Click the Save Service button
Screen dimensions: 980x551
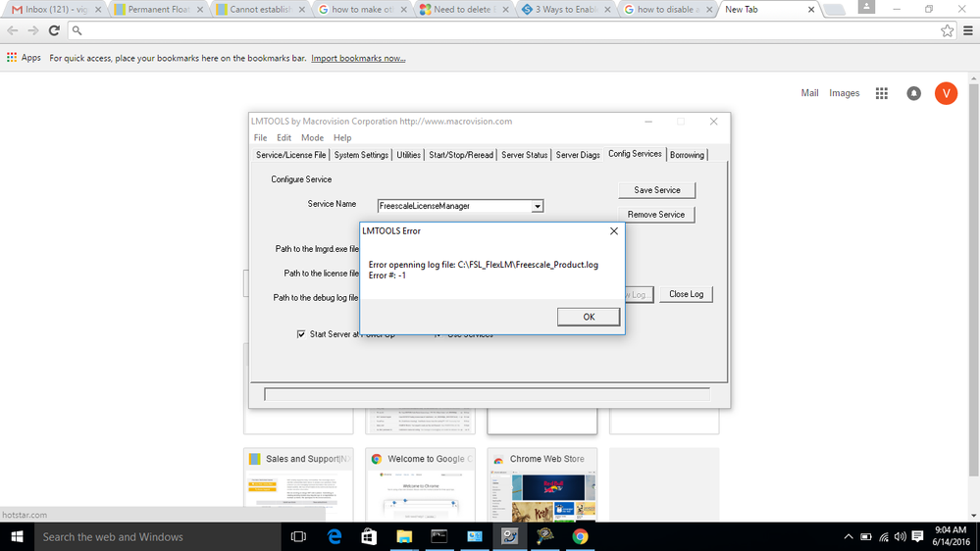pos(656,190)
